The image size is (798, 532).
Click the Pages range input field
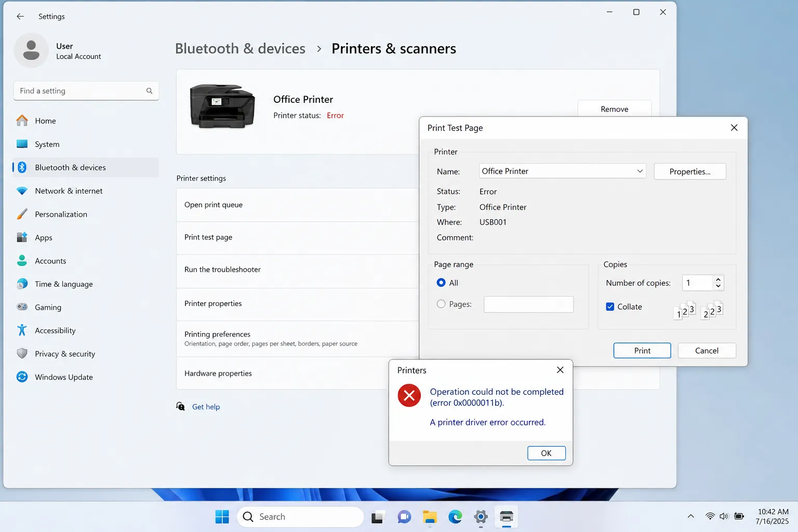[528, 304]
